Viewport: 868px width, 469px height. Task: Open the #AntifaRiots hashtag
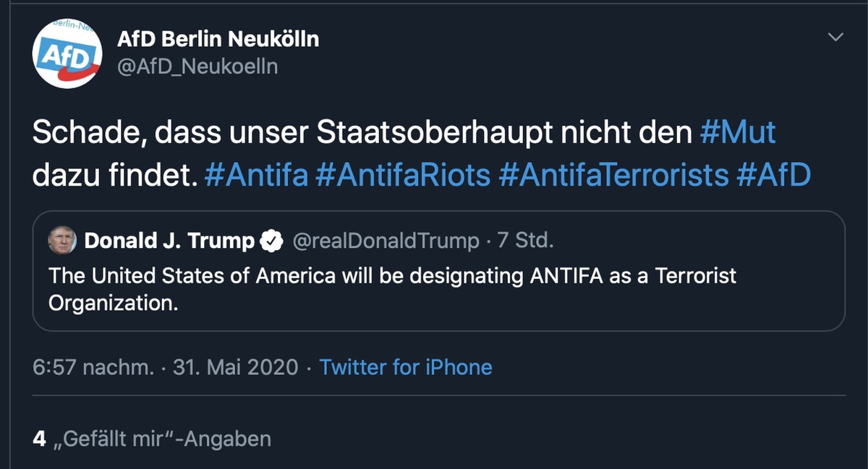403,175
